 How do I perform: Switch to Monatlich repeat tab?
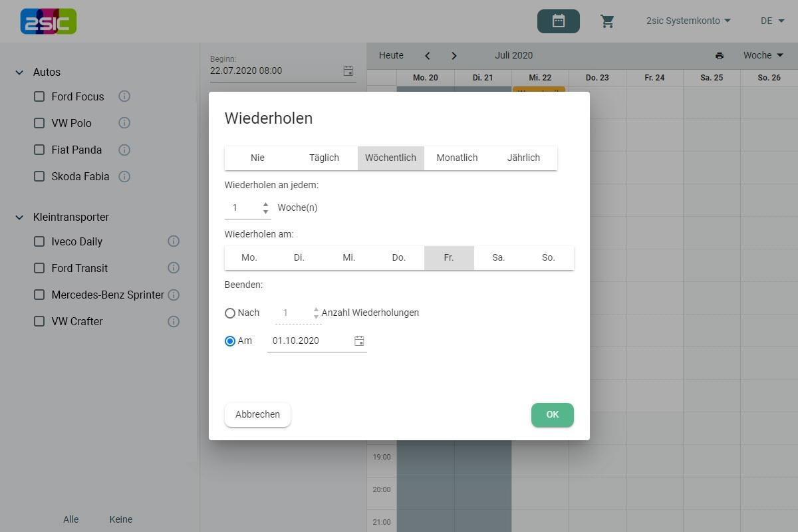(457, 158)
